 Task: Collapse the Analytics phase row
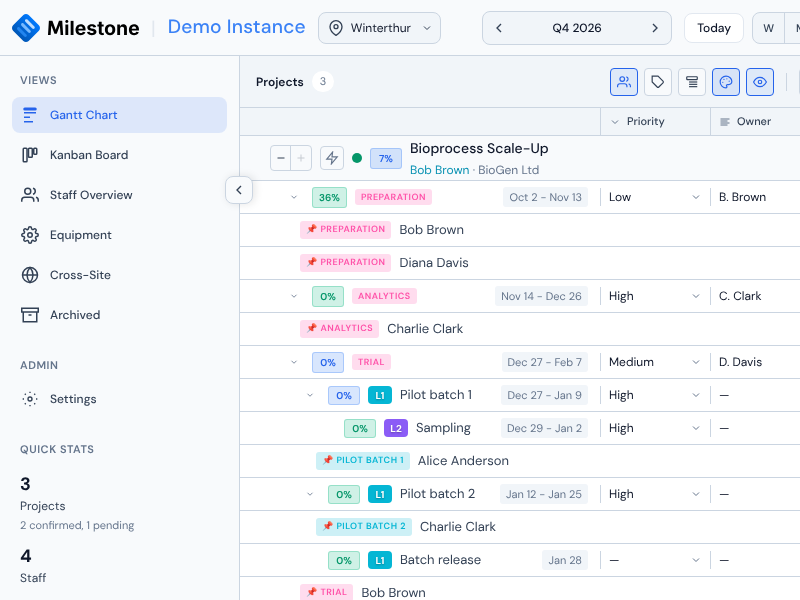(294, 296)
